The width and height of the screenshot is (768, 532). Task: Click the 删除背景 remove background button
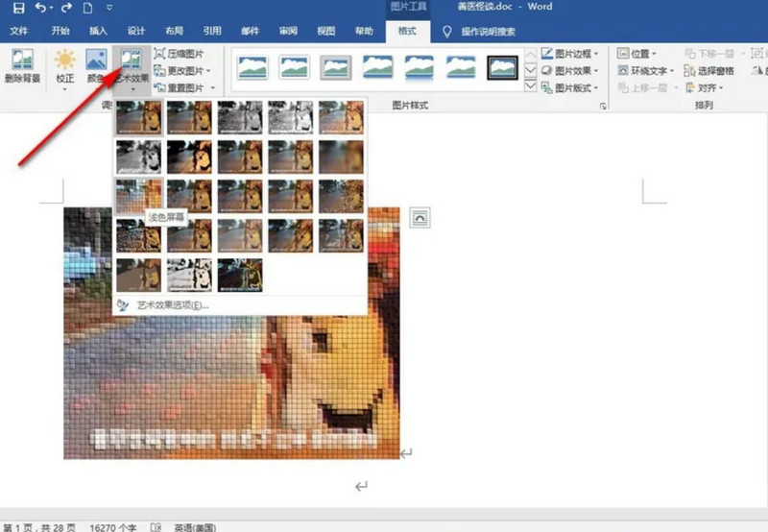pos(22,65)
